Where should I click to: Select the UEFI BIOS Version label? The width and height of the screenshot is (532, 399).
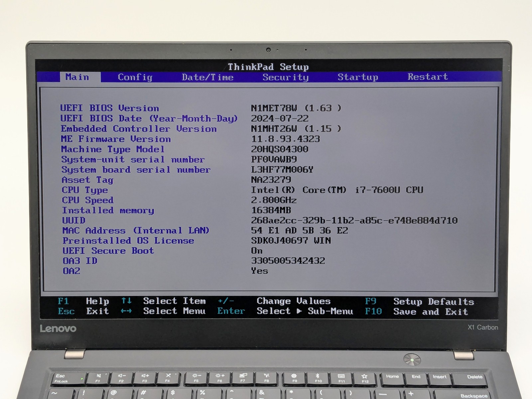(x=109, y=108)
